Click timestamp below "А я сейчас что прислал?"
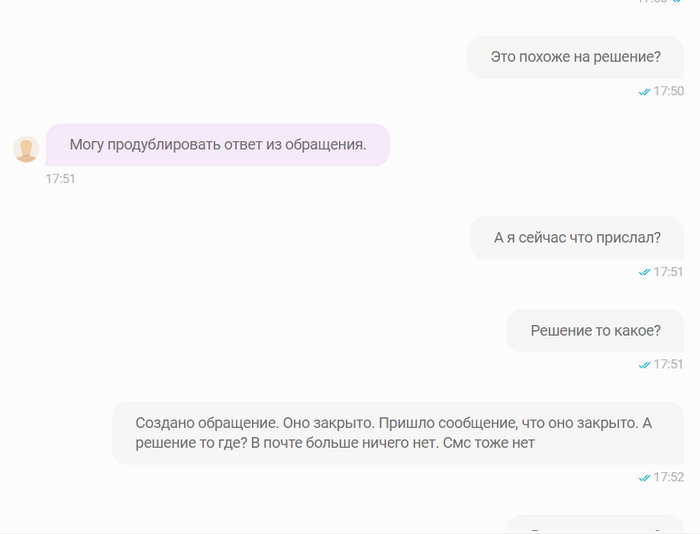The width and height of the screenshot is (700, 534). 669,272
